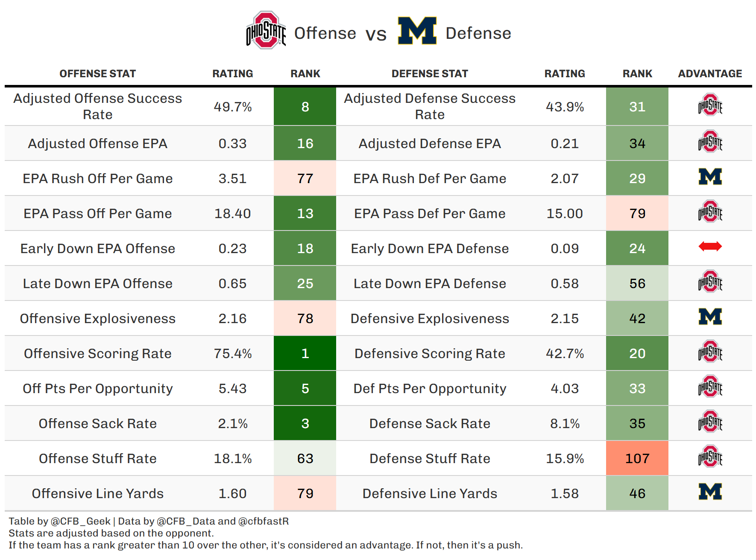Select the Ohio State logo in the Offense Sack Rate row
Image resolution: width=756 pixels, height=560 pixels.
[710, 422]
